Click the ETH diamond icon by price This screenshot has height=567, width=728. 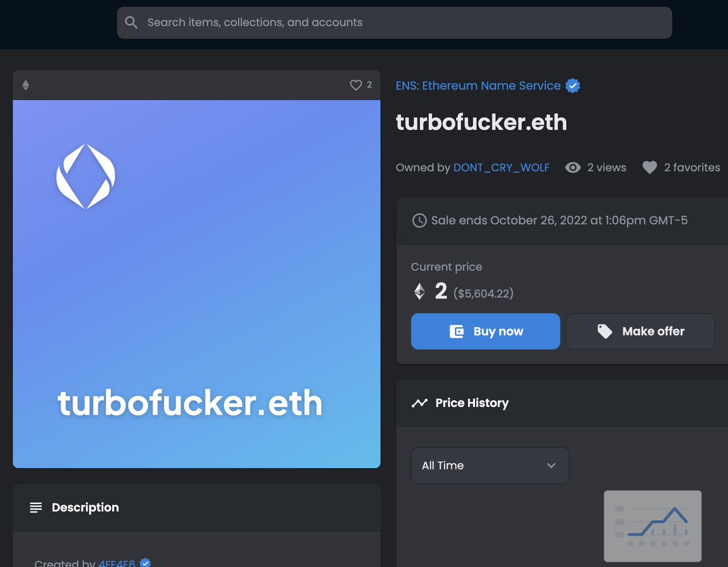pyautogui.click(x=420, y=292)
